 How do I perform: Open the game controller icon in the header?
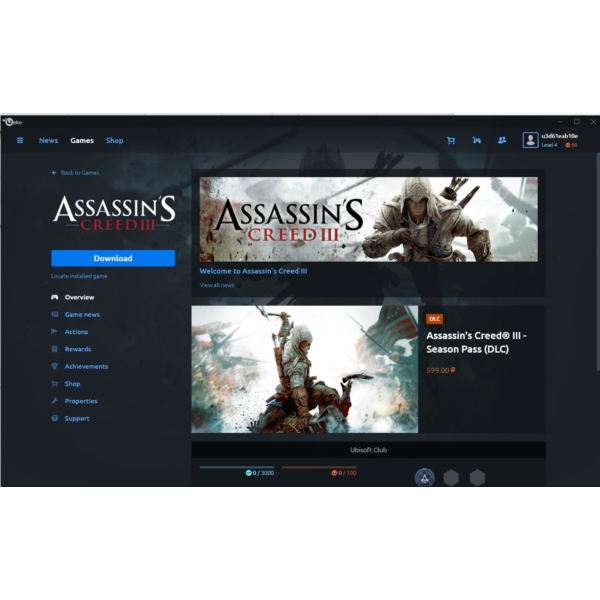pyautogui.click(x=476, y=140)
